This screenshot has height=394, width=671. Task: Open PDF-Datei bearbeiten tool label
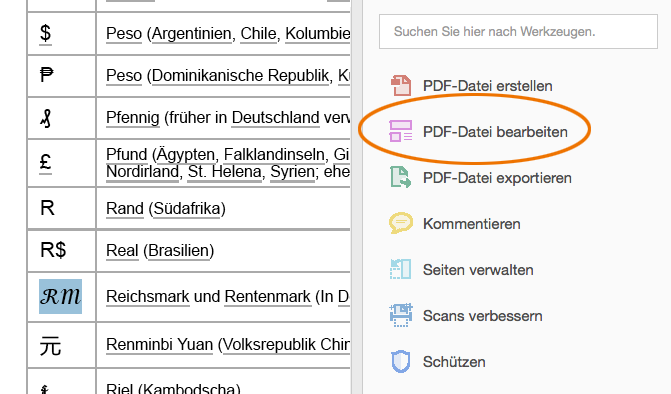pyautogui.click(x=495, y=132)
